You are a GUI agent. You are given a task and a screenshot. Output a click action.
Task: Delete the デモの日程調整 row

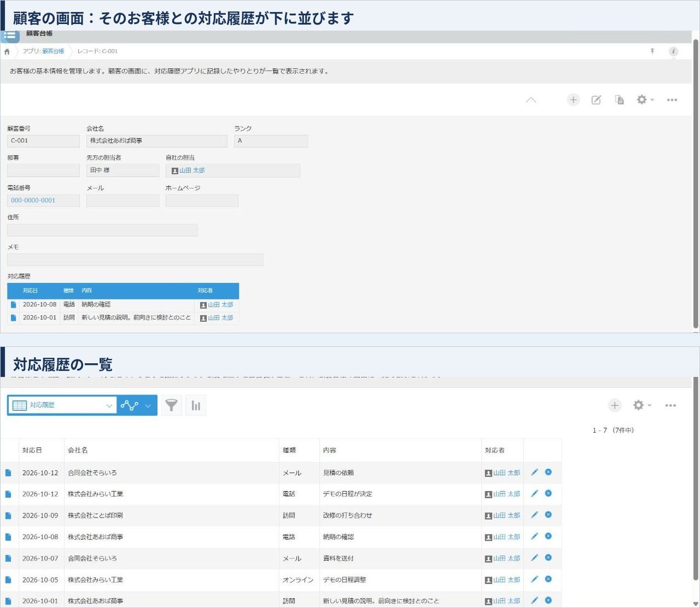(548, 579)
